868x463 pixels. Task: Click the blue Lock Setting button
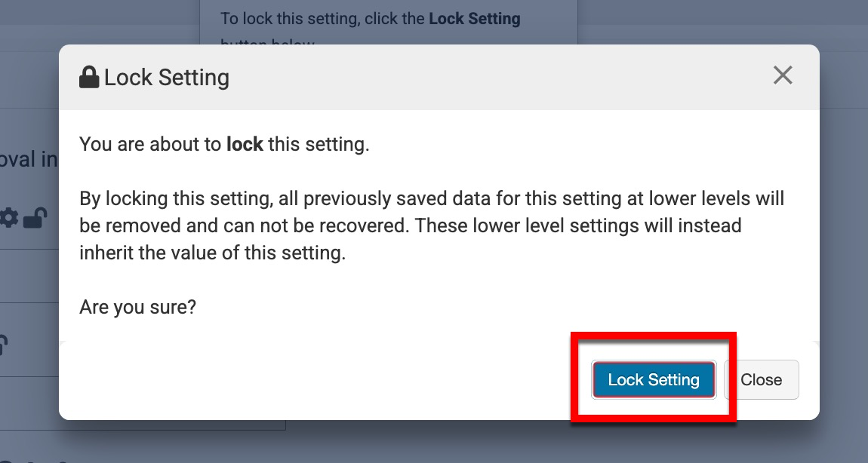(653, 379)
